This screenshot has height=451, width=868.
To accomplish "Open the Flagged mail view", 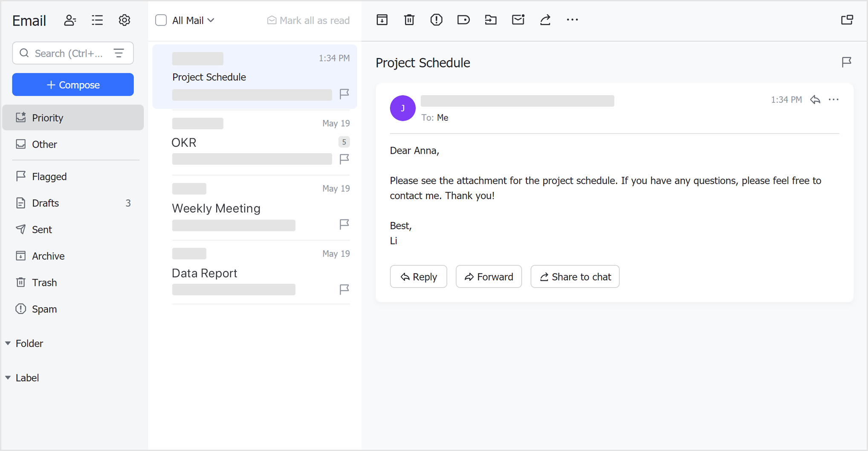I will 49,176.
